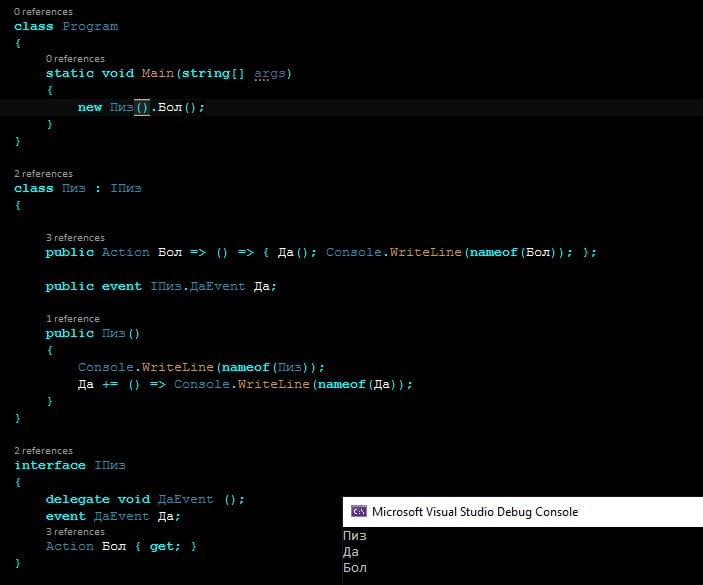Click the "Main" method name

coord(158,73)
